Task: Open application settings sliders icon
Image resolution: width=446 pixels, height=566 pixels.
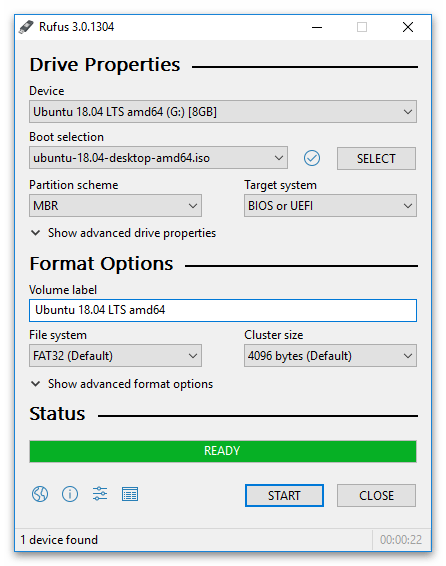Action: [100, 494]
